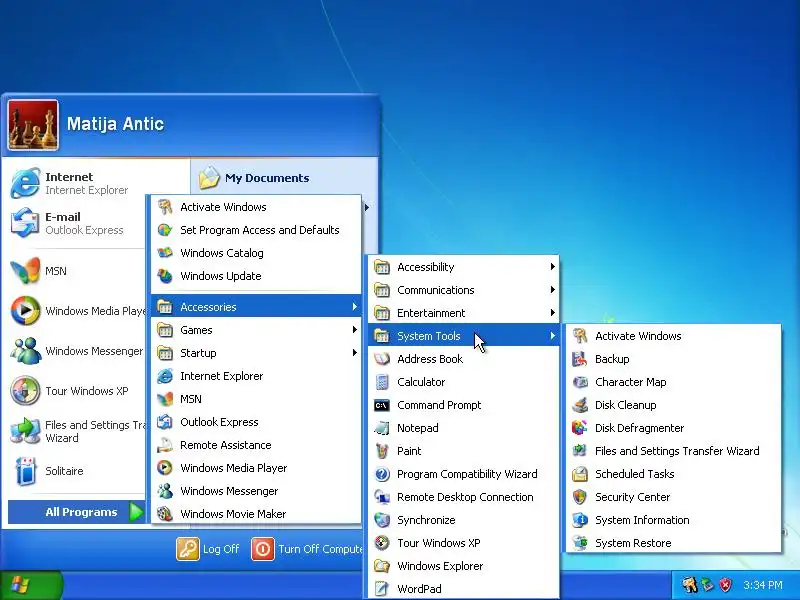
Task: Expand the Startup submenu arrow
Action: click(x=355, y=353)
